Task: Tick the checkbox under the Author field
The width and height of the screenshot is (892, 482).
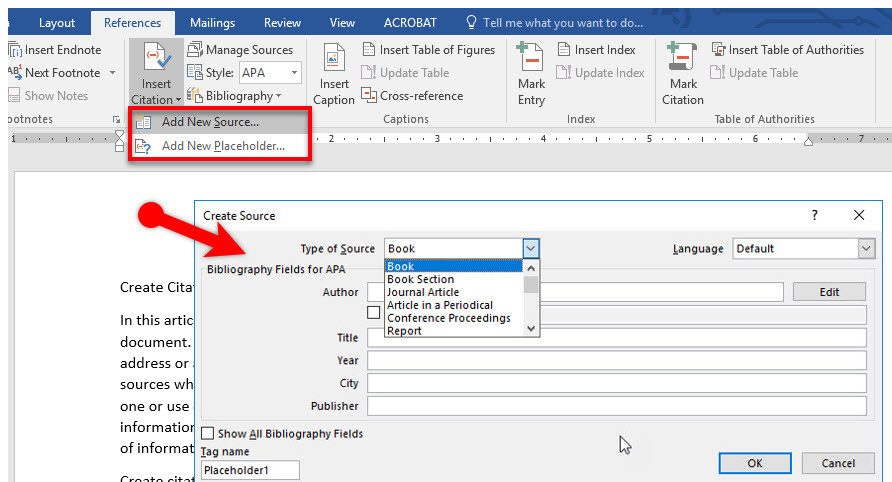Action: point(374,312)
